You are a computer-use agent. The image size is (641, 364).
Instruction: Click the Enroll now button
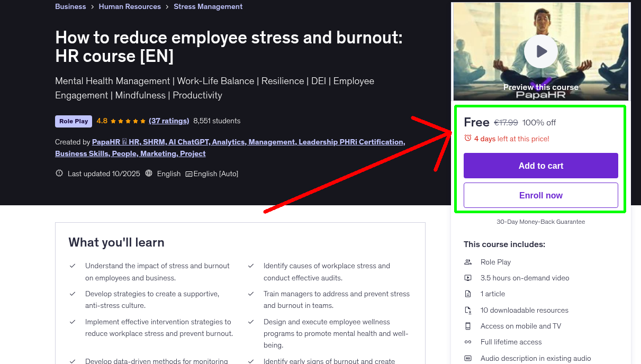(x=540, y=195)
